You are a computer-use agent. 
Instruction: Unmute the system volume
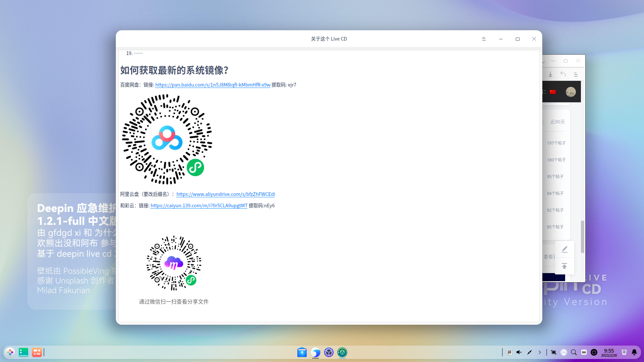pyautogui.click(x=519, y=352)
